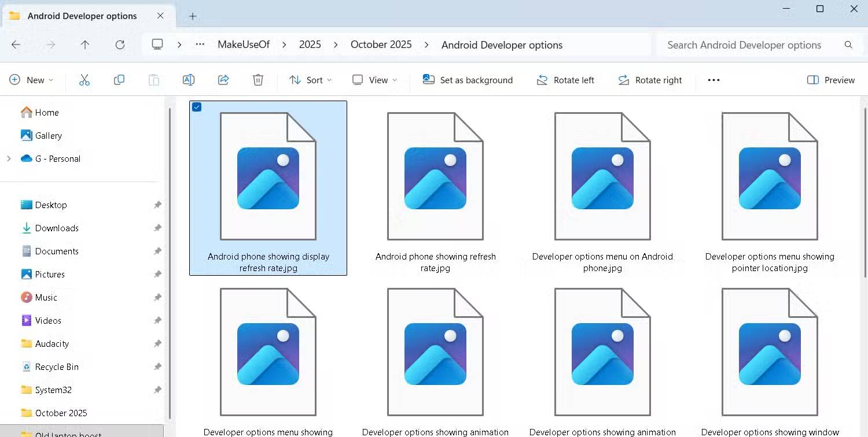Click the Copy icon in toolbar
The image size is (868, 437).
click(x=119, y=80)
